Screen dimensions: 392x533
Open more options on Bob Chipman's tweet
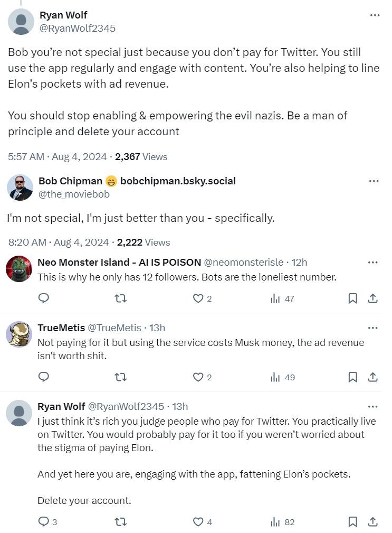(x=374, y=181)
